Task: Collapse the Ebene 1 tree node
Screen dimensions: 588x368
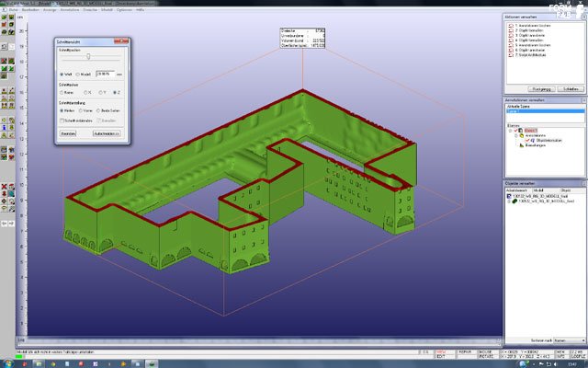Action: tap(510, 131)
